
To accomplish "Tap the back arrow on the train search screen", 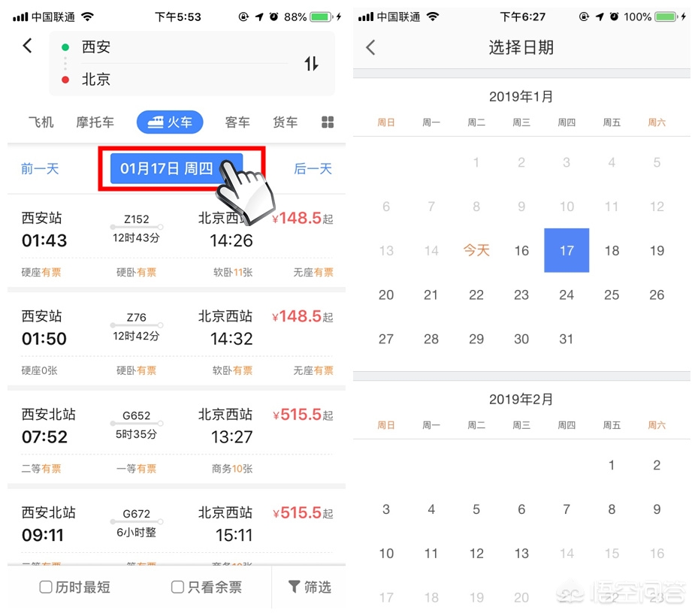I will [28, 45].
